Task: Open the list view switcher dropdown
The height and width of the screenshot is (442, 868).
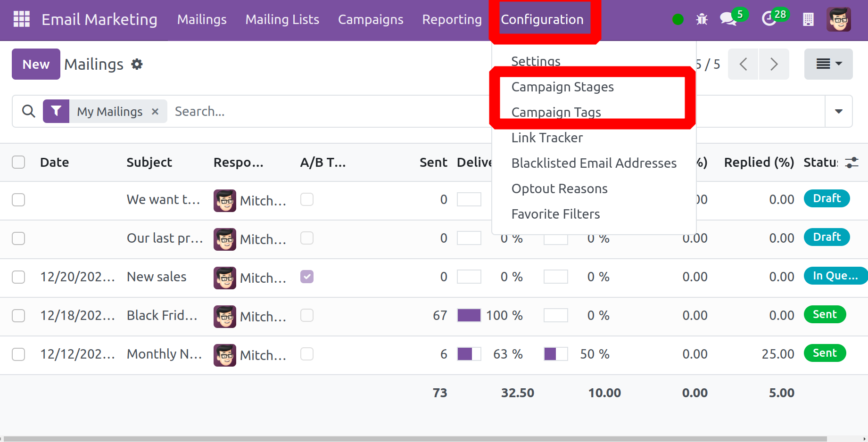Action: coord(828,64)
